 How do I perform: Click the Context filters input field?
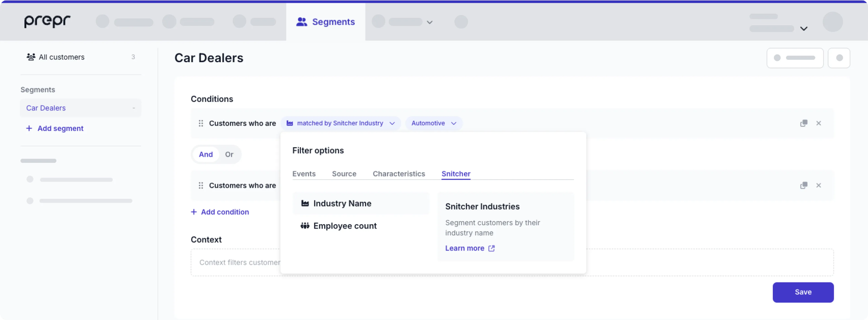(512, 262)
